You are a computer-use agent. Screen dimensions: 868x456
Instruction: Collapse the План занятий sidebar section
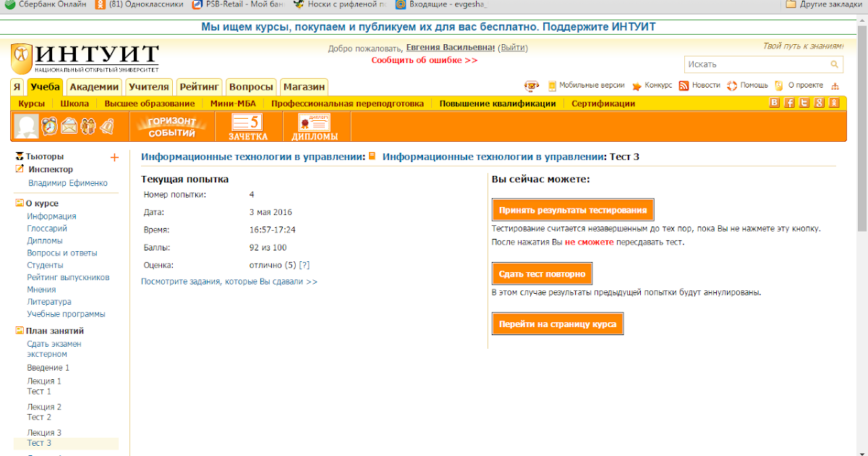coord(20,331)
